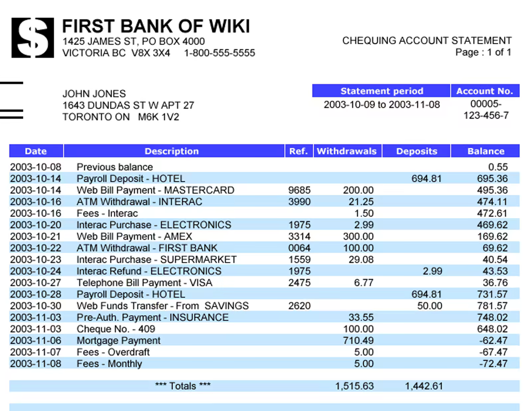This screenshot has width=532, height=411.
Task: Click the Balance column header
Action: (x=485, y=151)
